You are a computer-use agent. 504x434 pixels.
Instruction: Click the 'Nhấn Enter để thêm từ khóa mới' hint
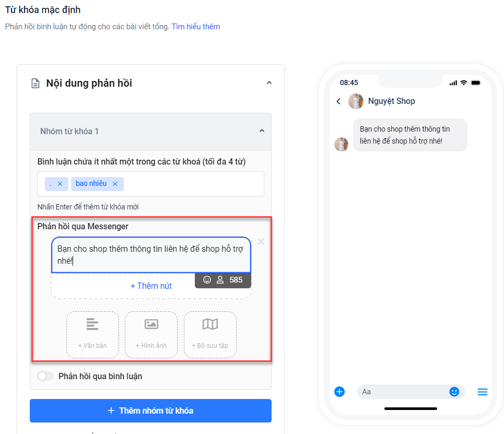(x=88, y=207)
